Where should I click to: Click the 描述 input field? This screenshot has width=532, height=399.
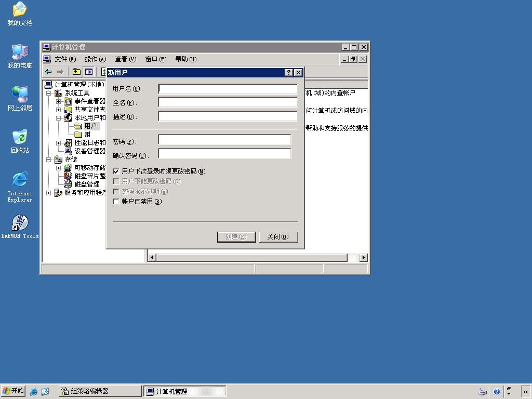coord(228,116)
